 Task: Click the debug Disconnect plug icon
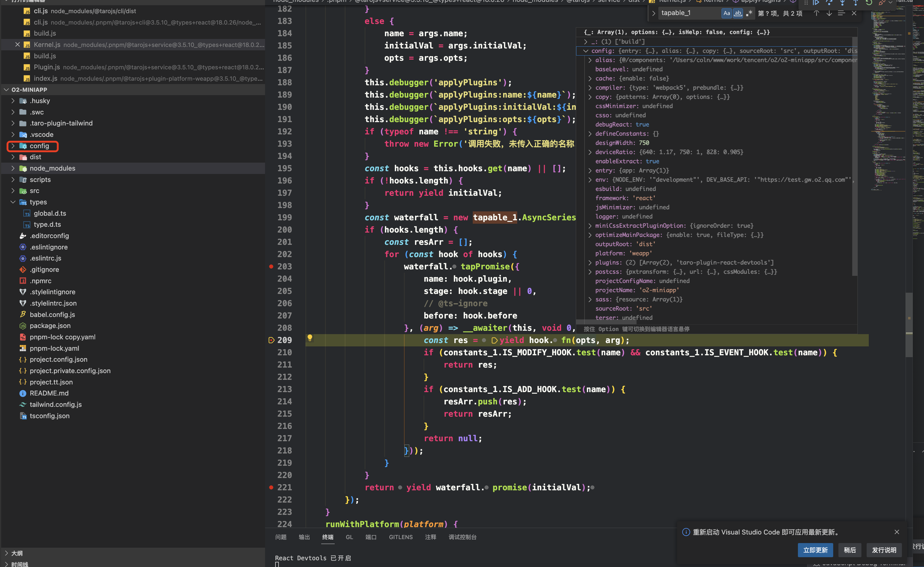click(x=882, y=2)
